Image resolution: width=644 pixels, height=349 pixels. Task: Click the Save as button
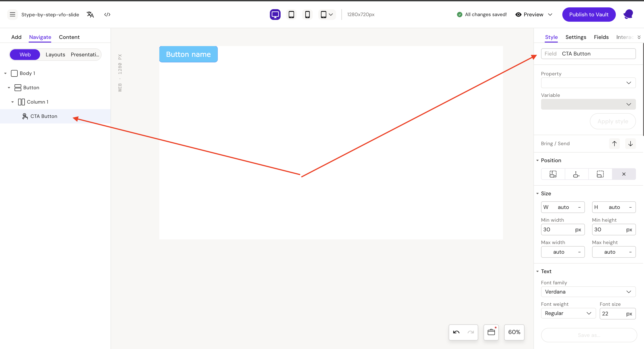[x=589, y=335]
